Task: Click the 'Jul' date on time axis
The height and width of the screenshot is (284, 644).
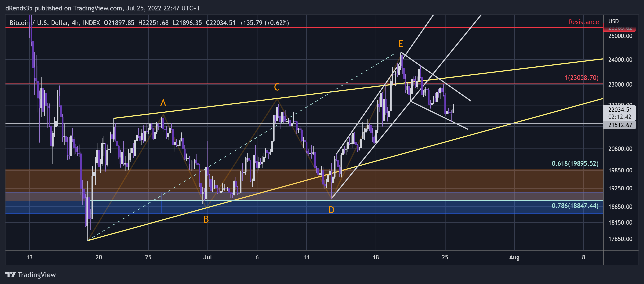Action: pyautogui.click(x=207, y=257)
